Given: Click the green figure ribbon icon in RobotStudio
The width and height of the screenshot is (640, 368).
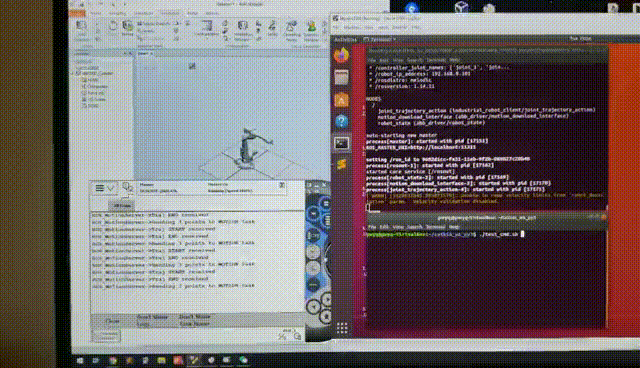Looking at the screenshot, I should point(311,30).
